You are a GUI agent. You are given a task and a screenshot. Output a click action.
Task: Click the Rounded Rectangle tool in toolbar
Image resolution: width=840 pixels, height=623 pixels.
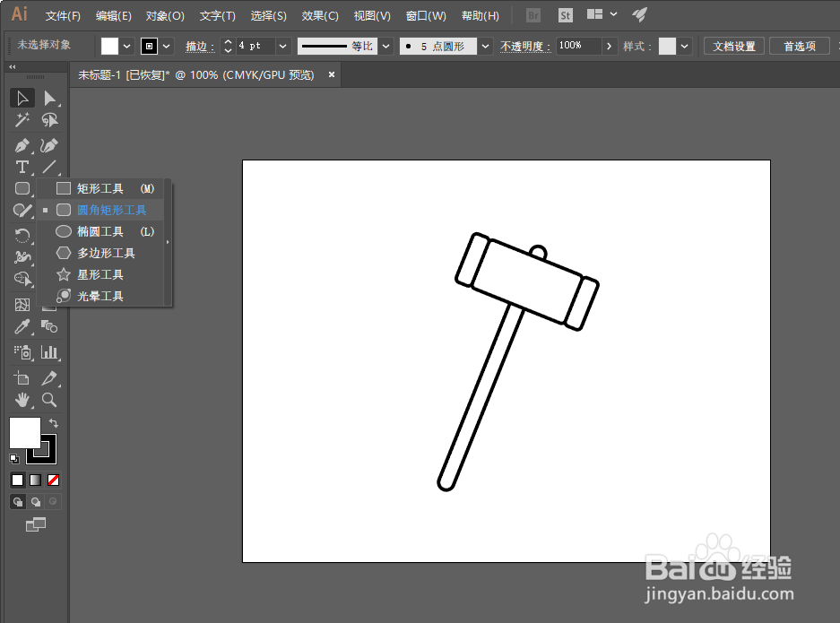(22, 188)
